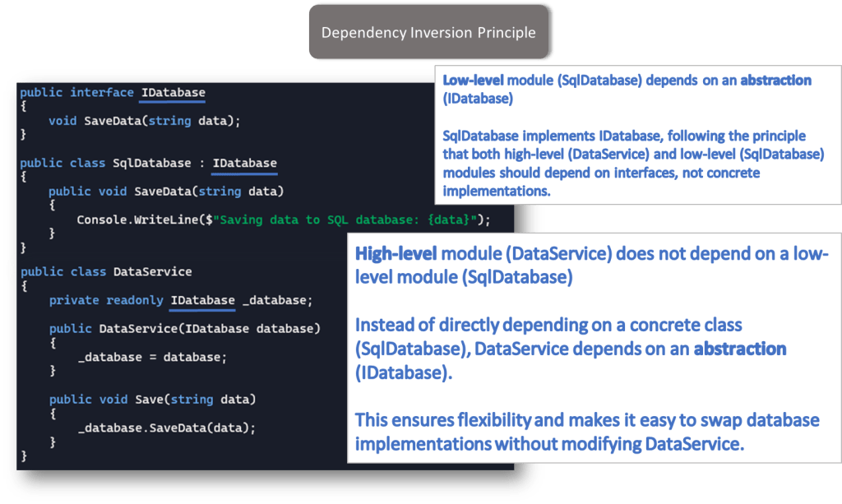Click underlined IDatabase in the private readonly field
842x504 pixels.
click(202, 300)
